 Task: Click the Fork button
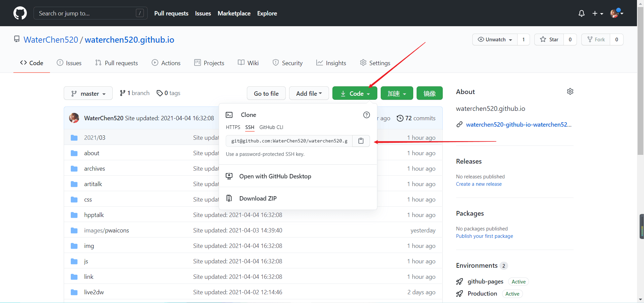596,40
